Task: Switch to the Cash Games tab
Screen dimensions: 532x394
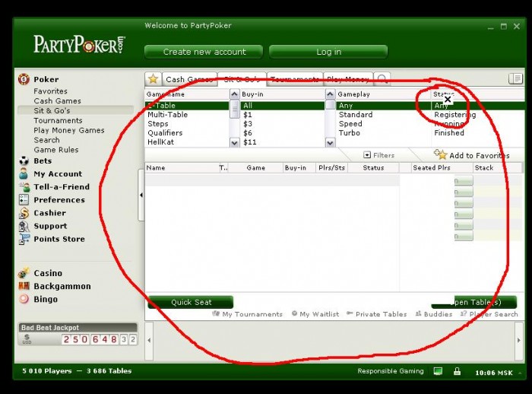Action: click(x=189, y=79)
